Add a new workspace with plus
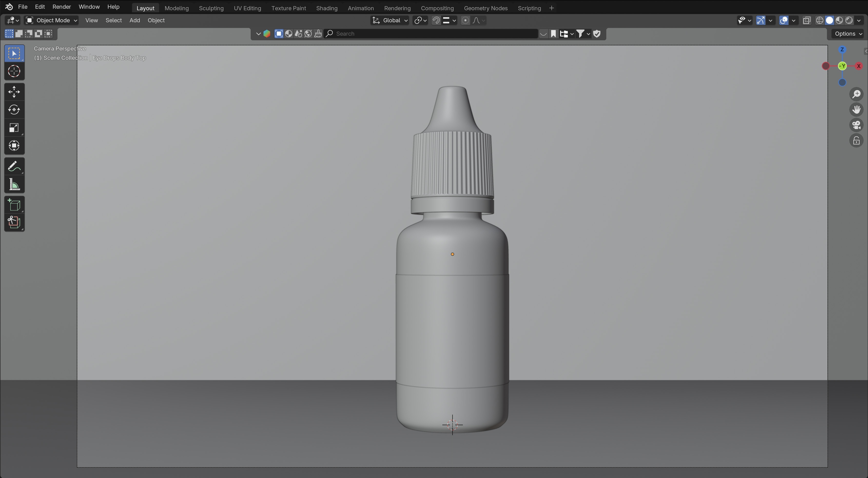 (552, 8)
